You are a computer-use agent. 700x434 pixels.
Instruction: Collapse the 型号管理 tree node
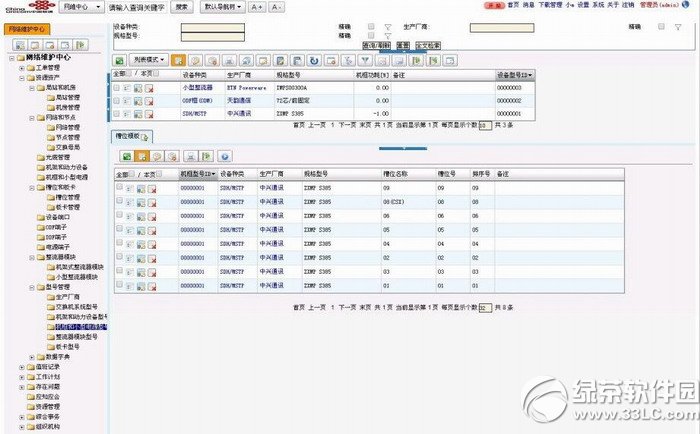tap(32, 287)
